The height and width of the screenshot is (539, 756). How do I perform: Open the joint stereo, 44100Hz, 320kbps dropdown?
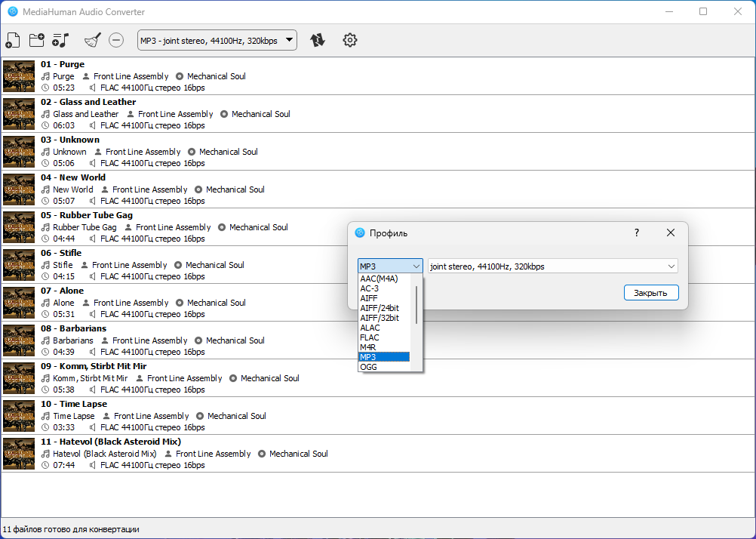click(x=552, y=266)
